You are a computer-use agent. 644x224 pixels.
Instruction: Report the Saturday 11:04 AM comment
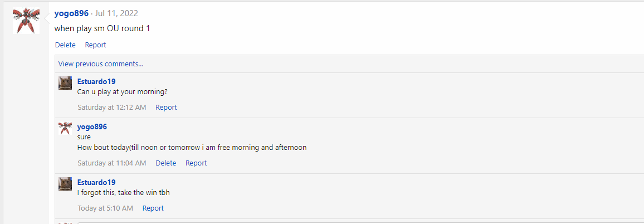pyautogui.click(x=196, y=163)
